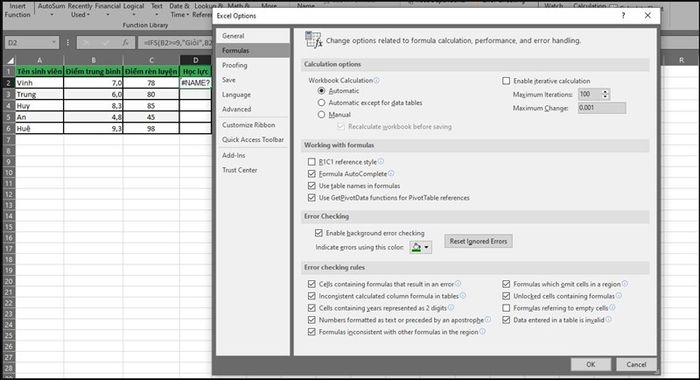This screenshot has height=380, width=700.
Task: Check Formulas referring to empty cells
Action: click(x=506, y=308)
